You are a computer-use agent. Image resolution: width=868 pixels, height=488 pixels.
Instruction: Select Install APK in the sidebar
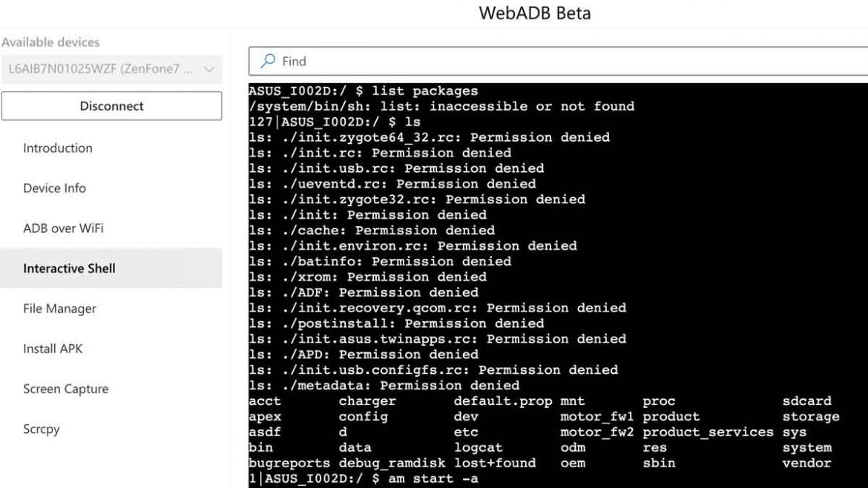pos(52,349)
